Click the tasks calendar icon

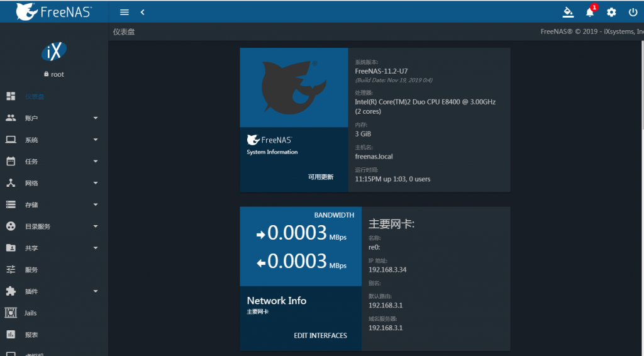coord(11,162)
